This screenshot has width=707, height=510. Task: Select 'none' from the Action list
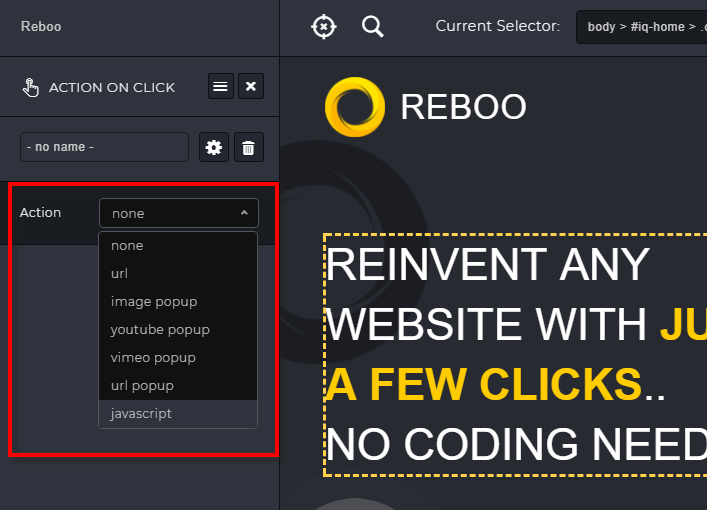178,246
